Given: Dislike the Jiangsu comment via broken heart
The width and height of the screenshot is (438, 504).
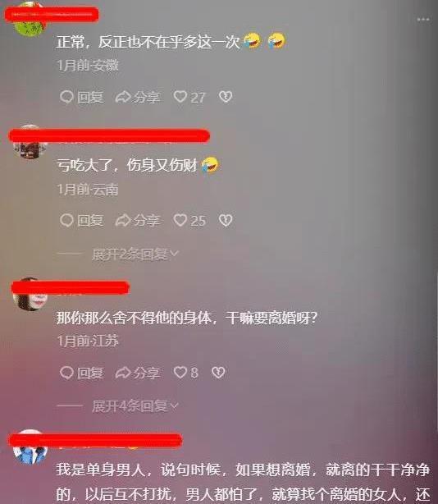Looking at the screenshot, I should pos(218,373).
